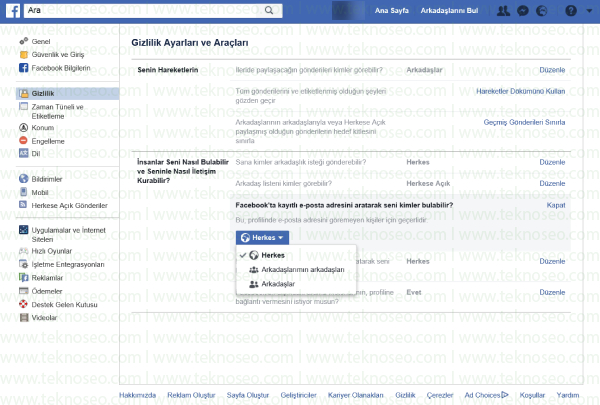Expand the account dropdown arrow in top bar
600x405 pixels.
click(x=589, y=11)
